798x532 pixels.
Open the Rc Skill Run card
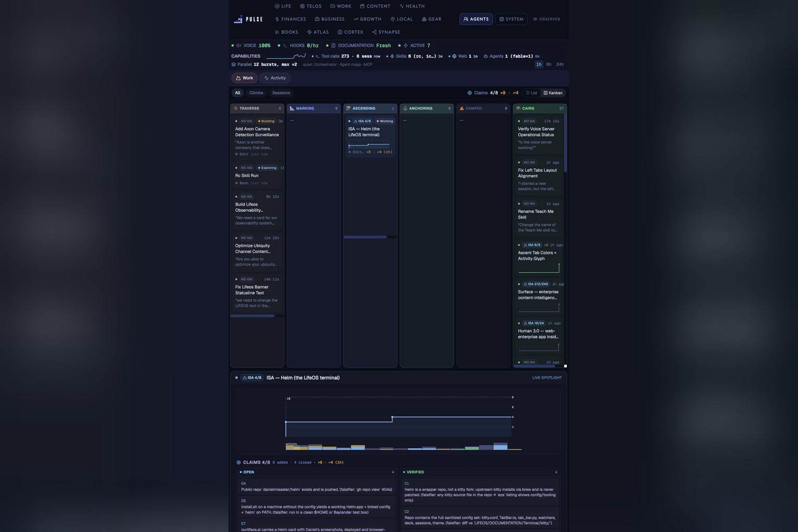coord(257,176)
